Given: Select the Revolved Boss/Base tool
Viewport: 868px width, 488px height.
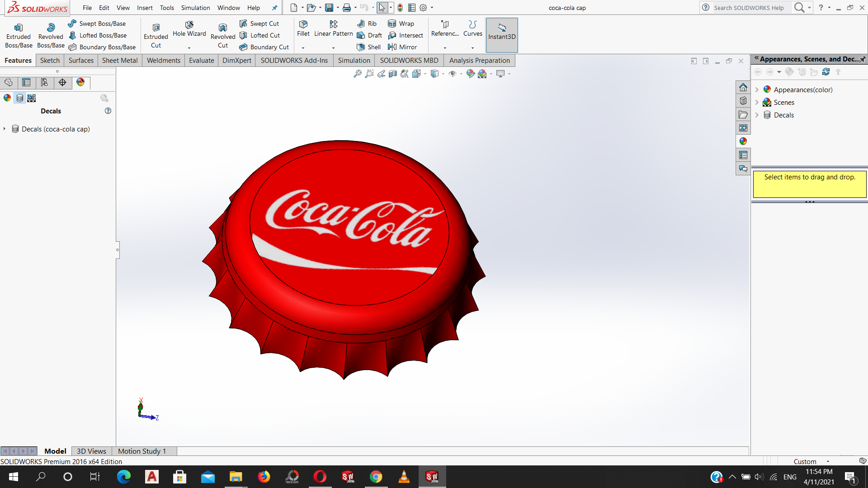Looking at the screenshot, I should pos(51,35).
